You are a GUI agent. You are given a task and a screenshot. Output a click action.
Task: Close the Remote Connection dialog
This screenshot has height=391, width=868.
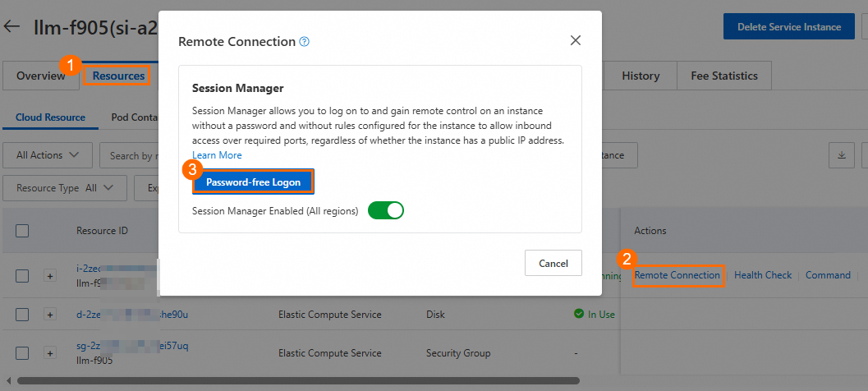pyautogui.click(x=576, y=40)
